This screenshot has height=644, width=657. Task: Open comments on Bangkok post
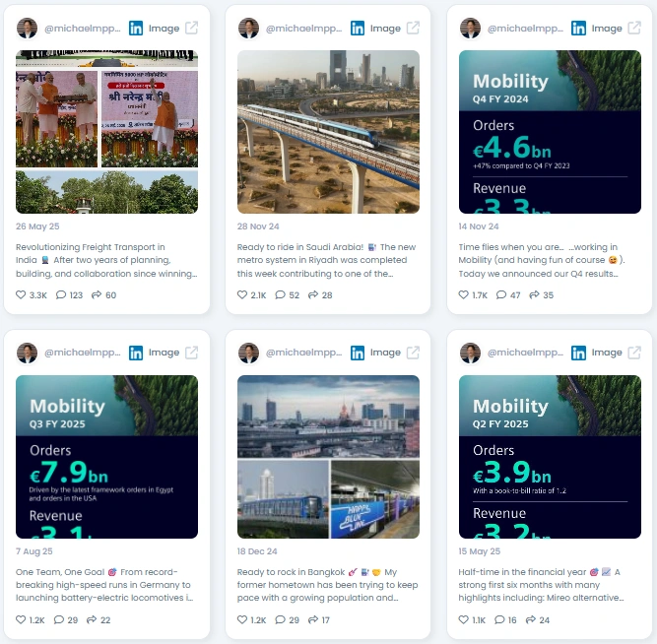[280, 619]
